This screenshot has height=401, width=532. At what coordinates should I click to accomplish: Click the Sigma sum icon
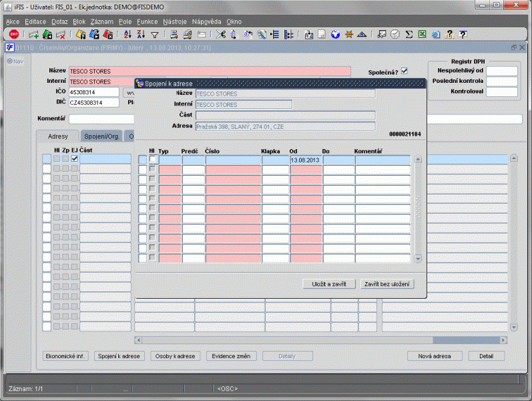point(409,34)
